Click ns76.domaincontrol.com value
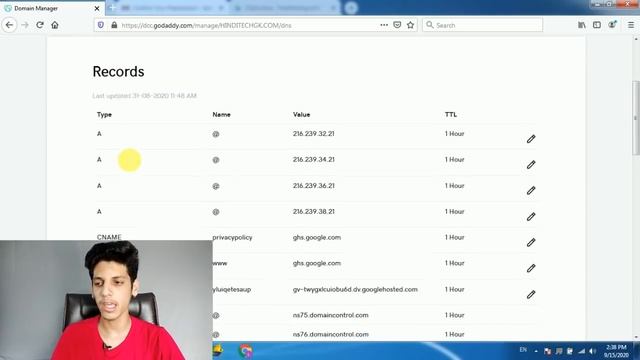 (331, 334)
